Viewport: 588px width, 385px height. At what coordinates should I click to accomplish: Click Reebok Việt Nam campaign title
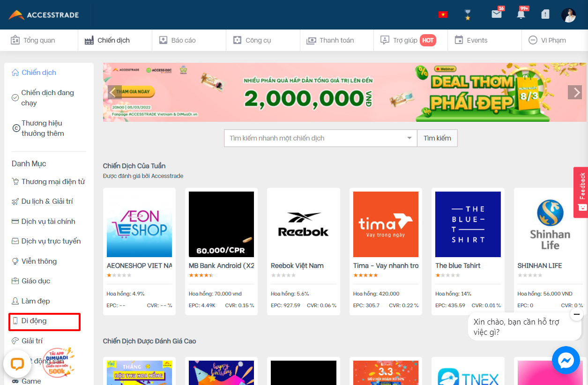coord(297,266)
